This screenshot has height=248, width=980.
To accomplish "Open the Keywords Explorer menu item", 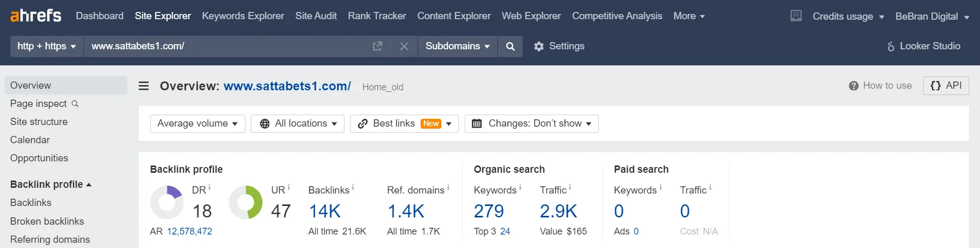I will click(243, 16).
